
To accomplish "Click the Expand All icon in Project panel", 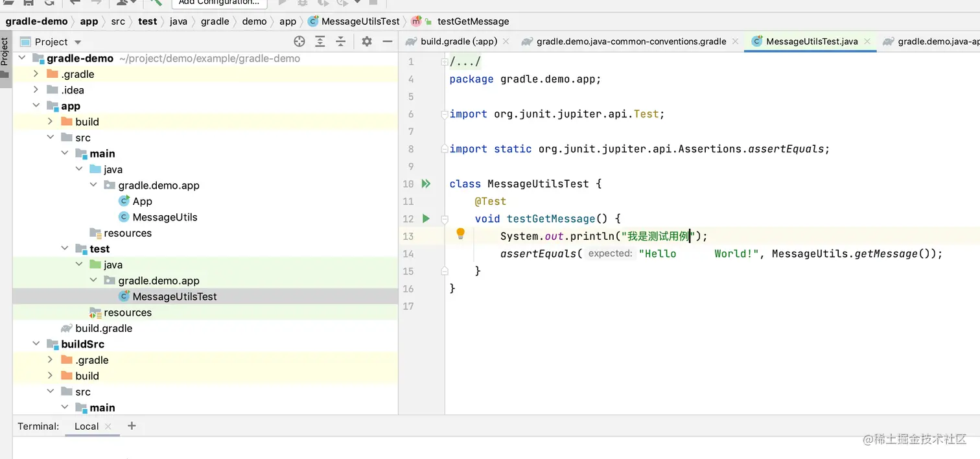I will [x=320, y=41].
